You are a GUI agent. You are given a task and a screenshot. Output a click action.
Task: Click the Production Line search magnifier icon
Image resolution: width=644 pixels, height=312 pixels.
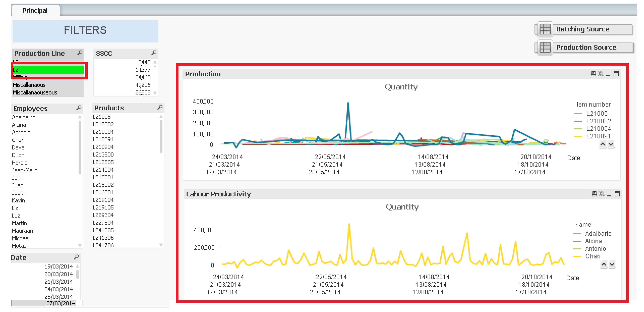click(x=80, y=53)
